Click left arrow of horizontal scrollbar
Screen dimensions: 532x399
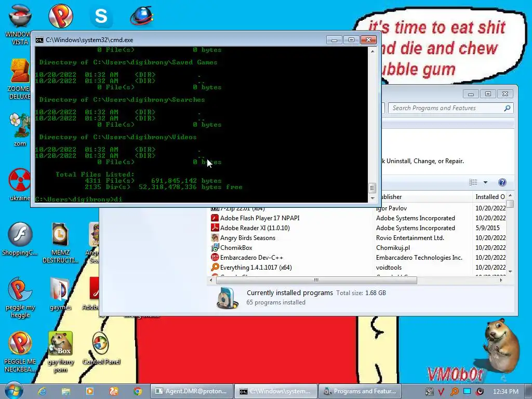pos(211,280)
